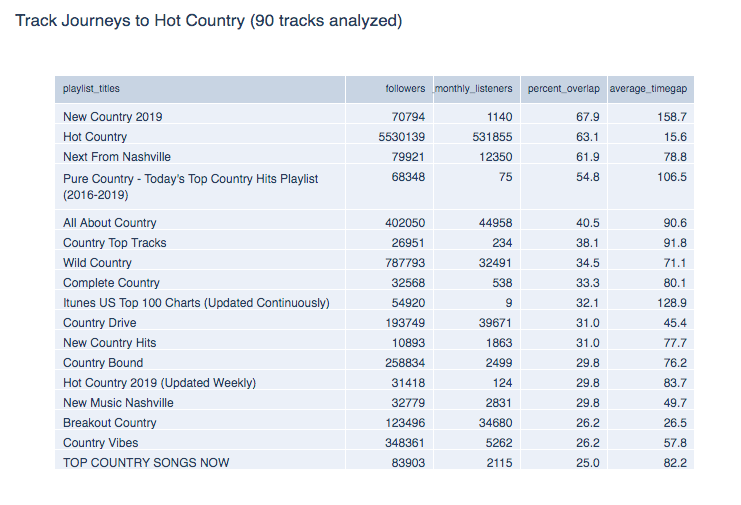The height and width of the screenshot is (505, 741).
Task: Select percent overlap value 54.8
Action: pos(587,177)
